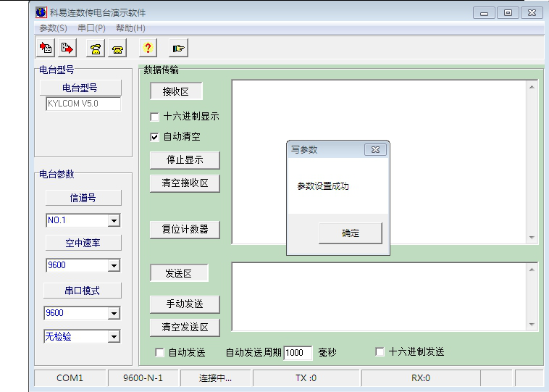Click the receive area scrollbar down arrow
549x392 pixels.
click(533, 237)
